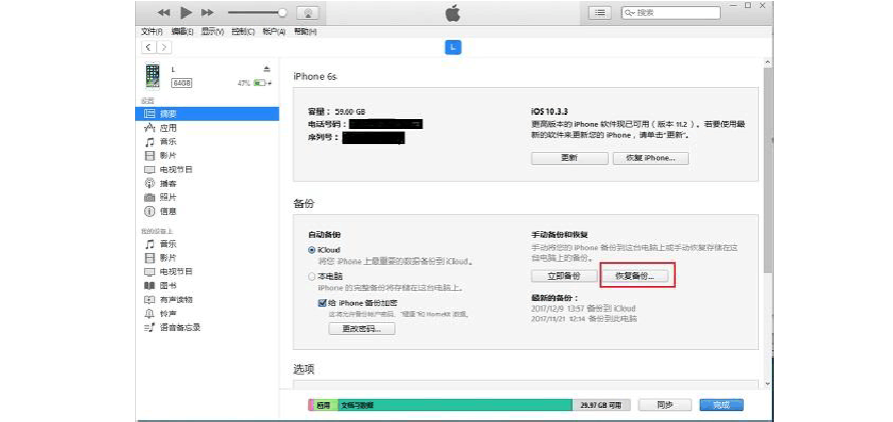Select 摘要 in the sidebar

pyautogui.click(x=207, y=114)
